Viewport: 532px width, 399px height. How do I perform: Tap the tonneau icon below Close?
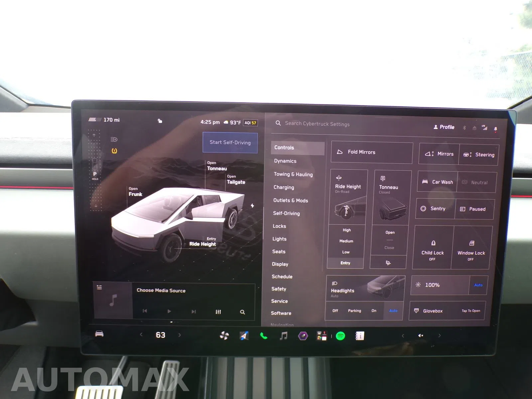(388, 263)
